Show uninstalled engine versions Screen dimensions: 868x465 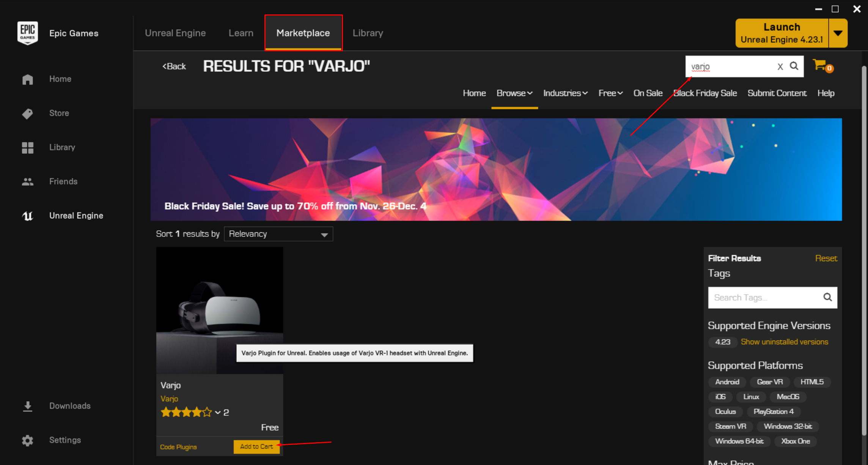tap(784, 342)
